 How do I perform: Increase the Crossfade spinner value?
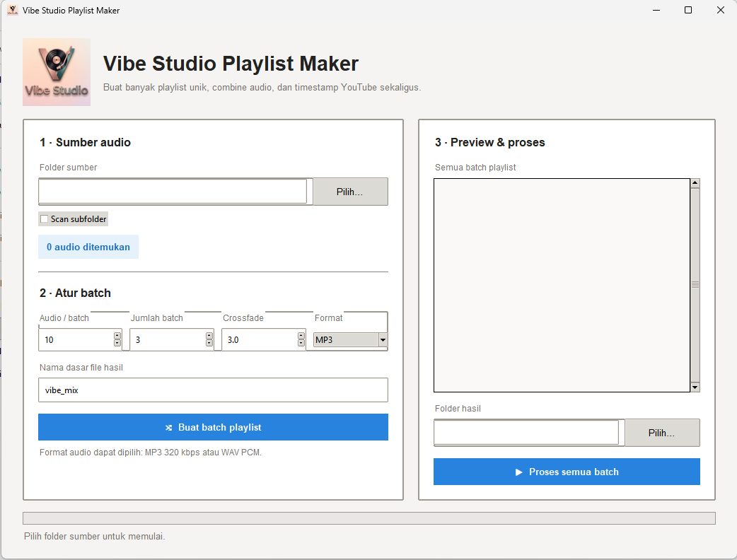click(301, 335)
